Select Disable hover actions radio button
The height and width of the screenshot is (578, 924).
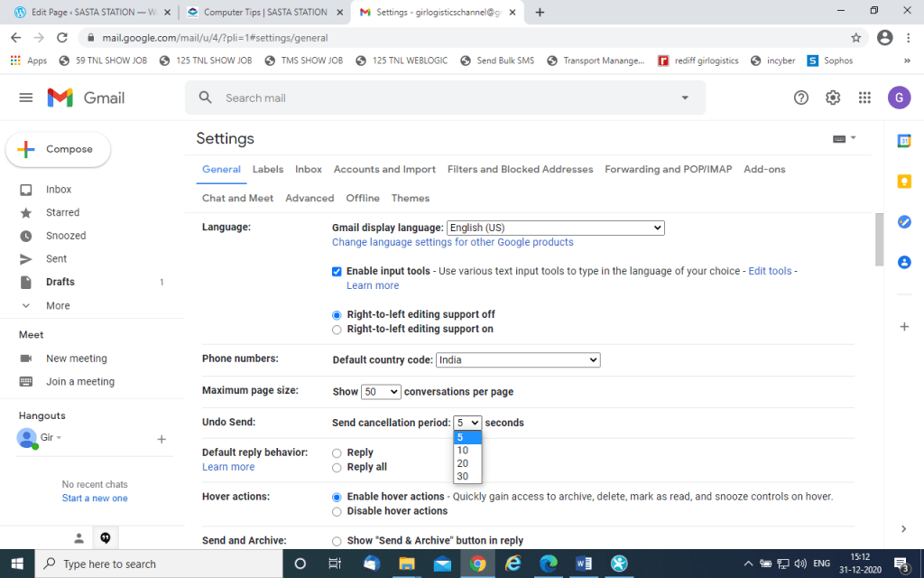pyautogui.click(x=337, y=511)
